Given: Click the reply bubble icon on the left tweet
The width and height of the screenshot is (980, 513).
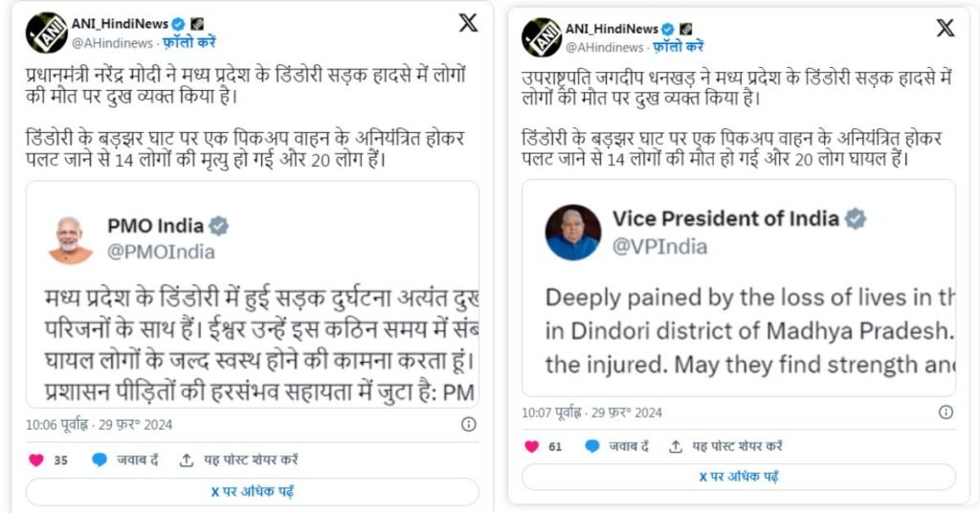Looking at the screenshot, I should 100,460.
